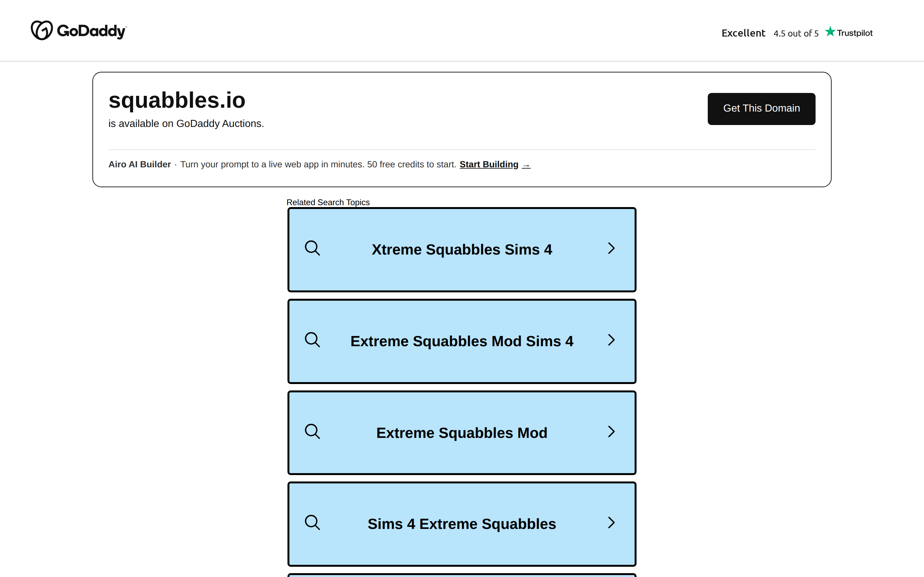Click the green Trustpilot star icon

click(x=830, y=32)
